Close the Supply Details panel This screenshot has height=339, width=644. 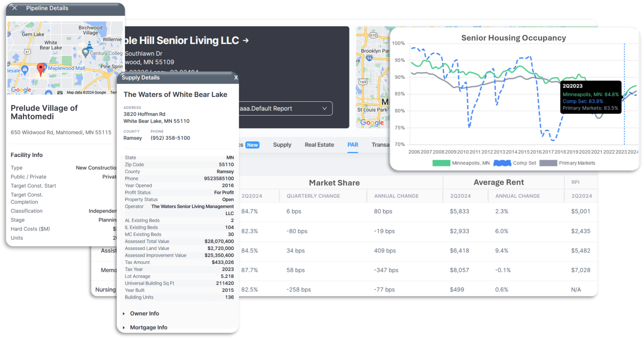click(236, 77)
